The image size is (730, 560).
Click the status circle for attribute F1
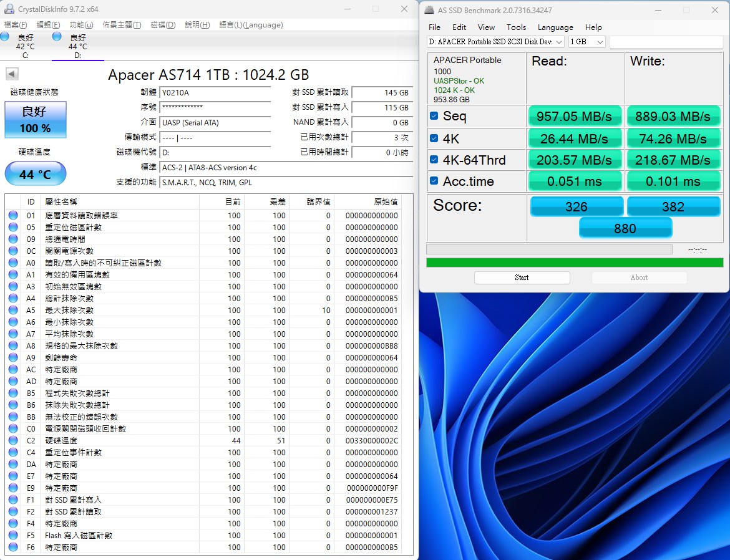point(13,500)
